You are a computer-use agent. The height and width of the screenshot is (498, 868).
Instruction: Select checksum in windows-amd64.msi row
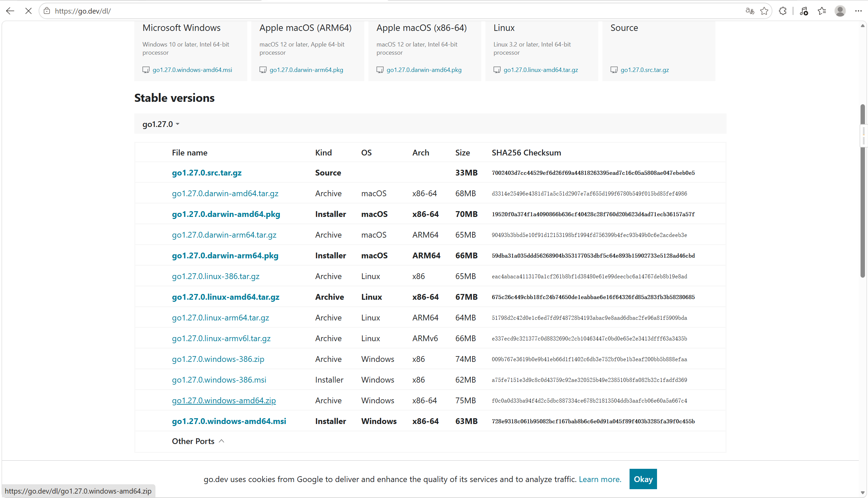tap(593, 421)
